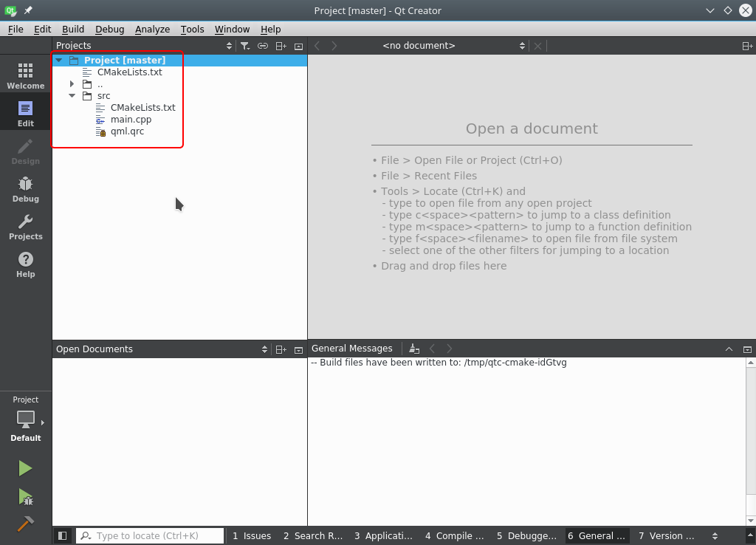Expand the '..' folder node
Image resolution: width=756 pixels, height=545 pixels.
pos(72,84)
